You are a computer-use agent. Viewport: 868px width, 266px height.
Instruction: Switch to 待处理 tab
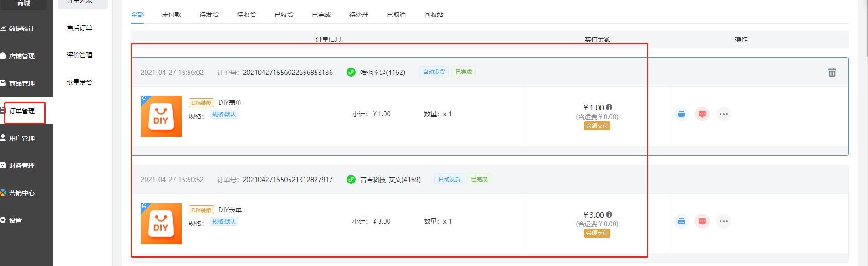tap(359, 15)
